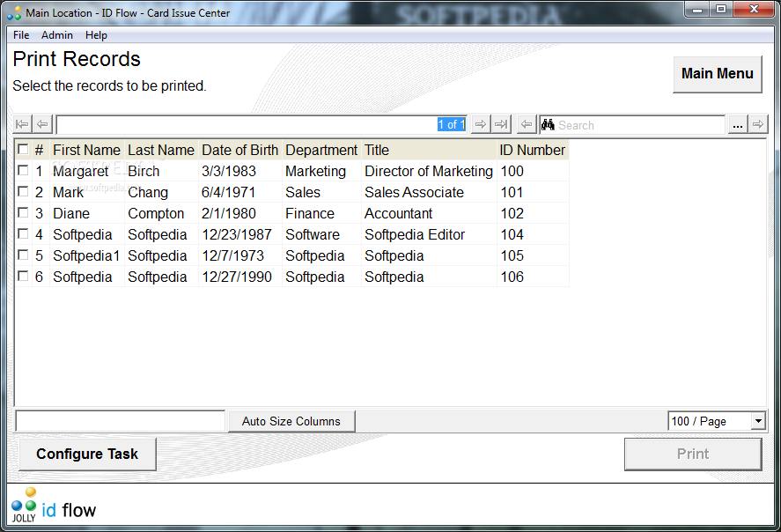Click the app icon in title bar
Viewport: 781px width, 532px height.
click(x=14, y=13)
